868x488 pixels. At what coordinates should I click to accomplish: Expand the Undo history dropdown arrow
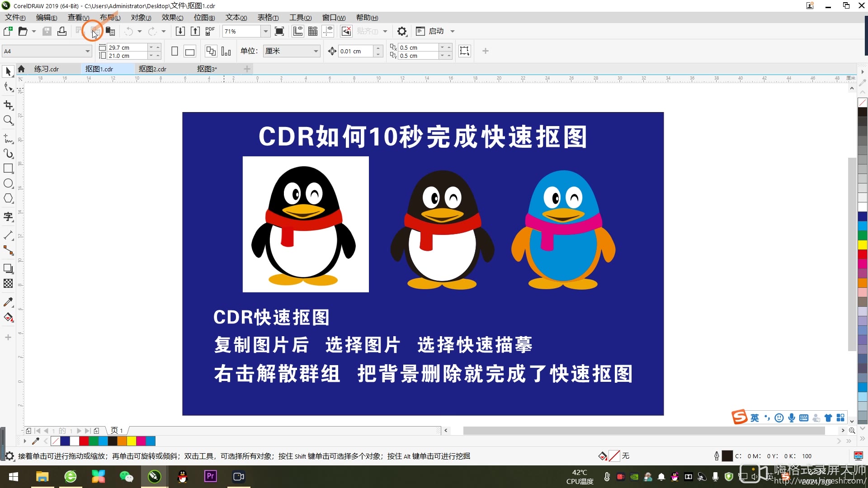pos(140,31)
